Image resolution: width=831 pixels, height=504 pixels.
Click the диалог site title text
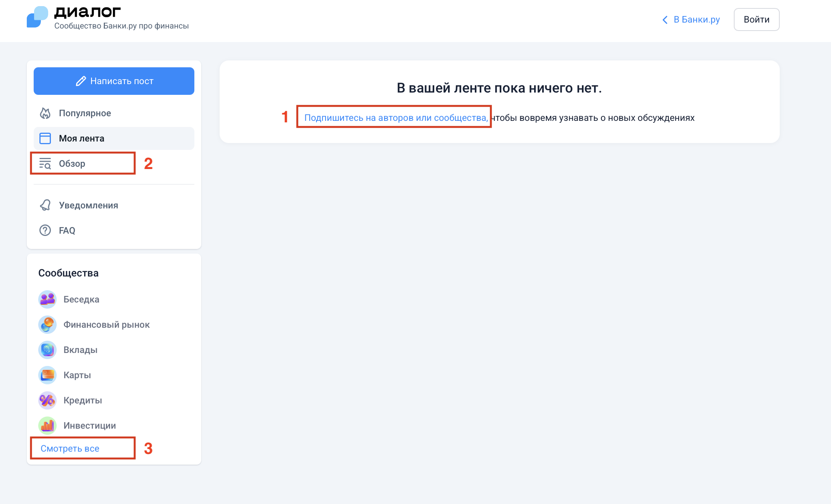tap(88, 12)
